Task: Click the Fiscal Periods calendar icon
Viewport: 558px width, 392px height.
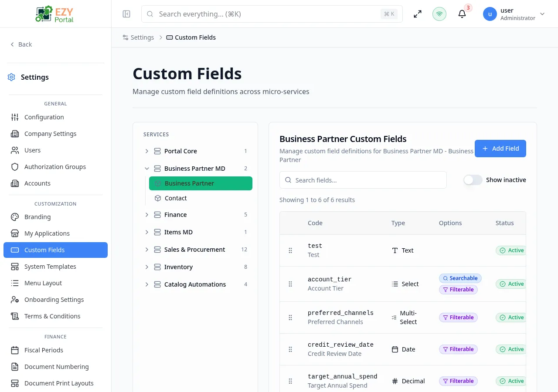Action: (x=15, y=350)
